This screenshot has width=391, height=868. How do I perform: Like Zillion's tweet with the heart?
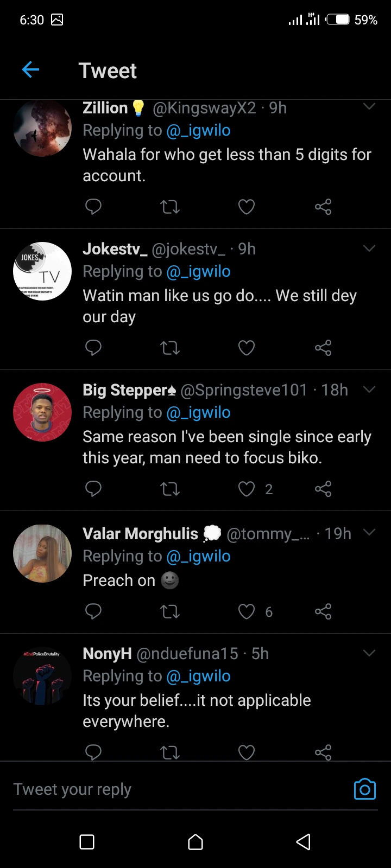(x=247, y=207)
